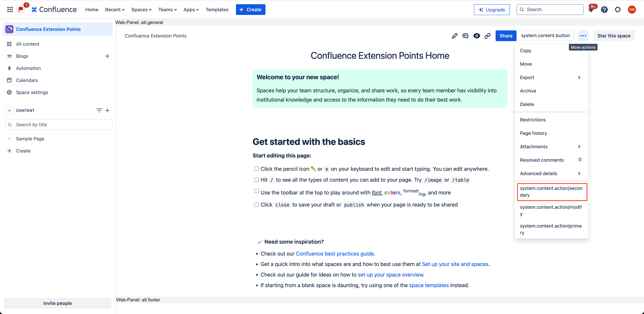Image resolution: width=644 pixels, height=314 pixels.
Task: Click the Upgrade button
Action: pyautogui.click(x=492, y=10)
